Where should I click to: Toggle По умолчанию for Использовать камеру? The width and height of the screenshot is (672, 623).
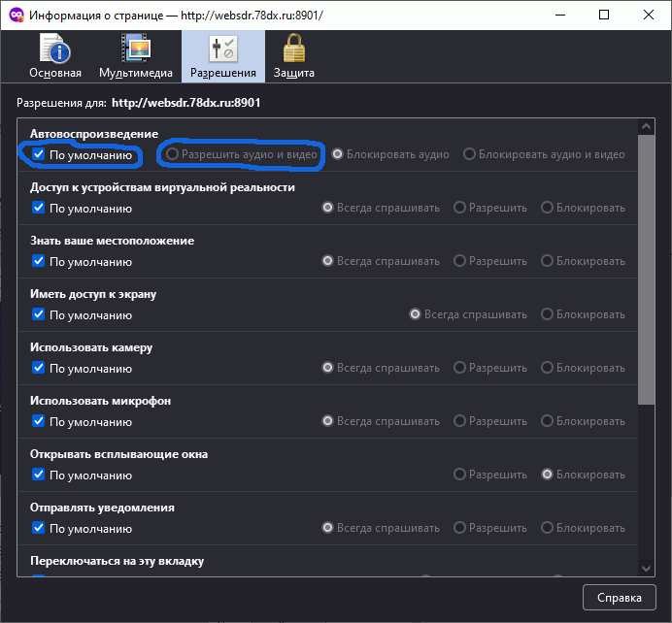point(39,368)
